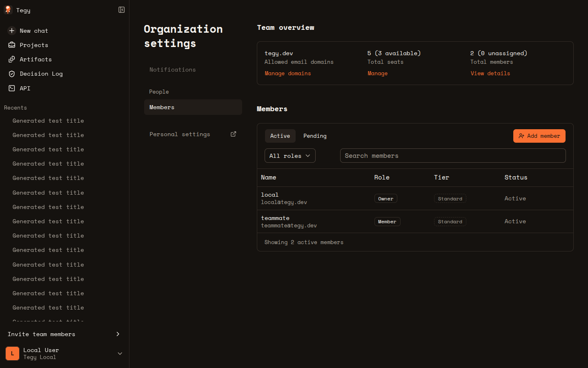The width and height of the screenshot is (588, 368).
Task: Click the Active status in teammate's row
Action: (x=515, y=221)
